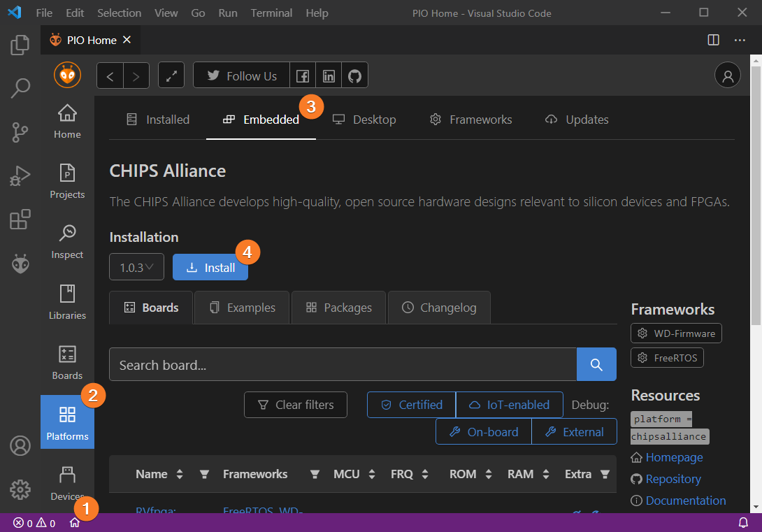Split the editor to the right
This screenshot has height=532, width=762.
713,40
